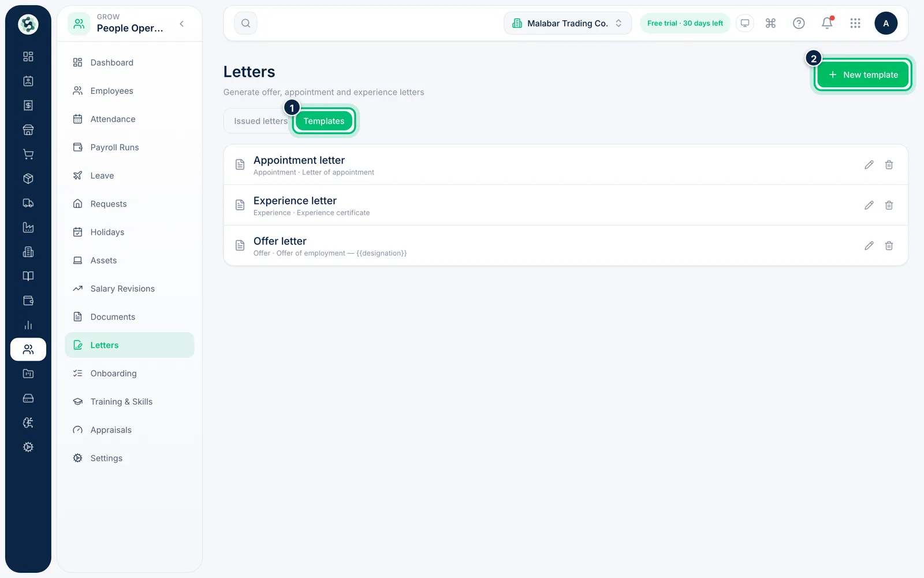Select Letters in the sidebar
This screenshot has height=578, width=924.
[129, 345]
